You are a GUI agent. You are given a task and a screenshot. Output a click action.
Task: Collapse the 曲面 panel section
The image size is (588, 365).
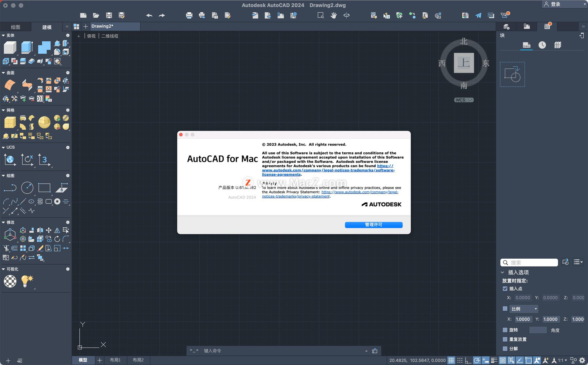(3, 73)
